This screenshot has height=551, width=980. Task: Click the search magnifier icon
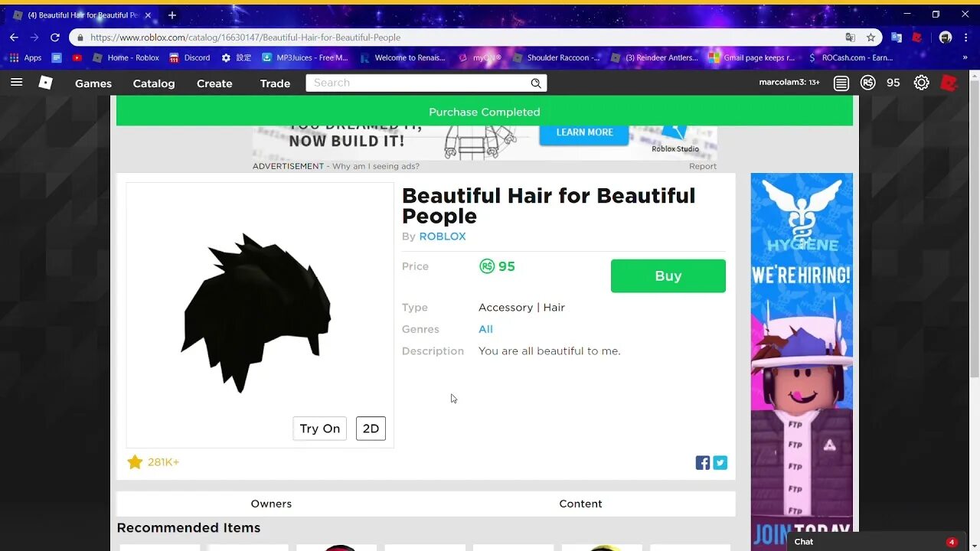(x=536, y=83)
